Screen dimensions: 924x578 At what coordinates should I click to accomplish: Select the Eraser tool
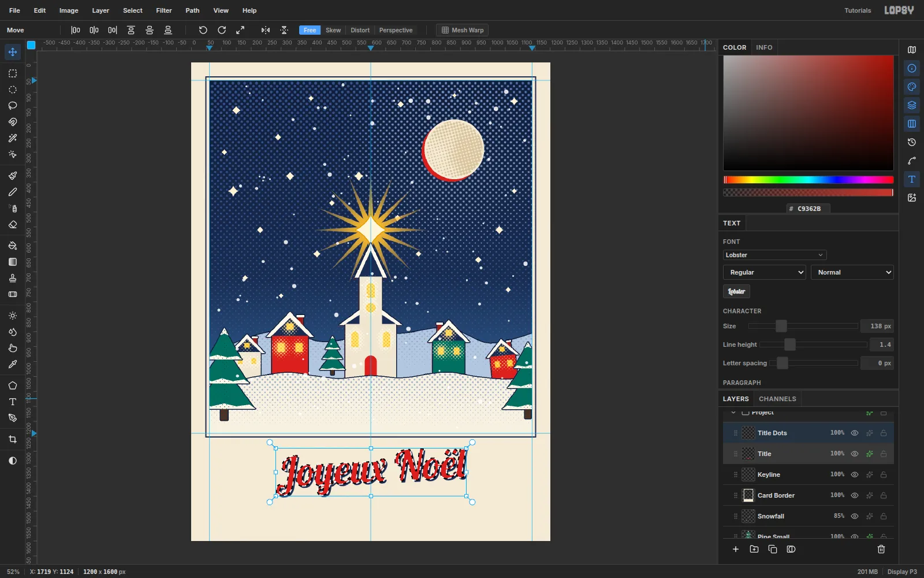[x=13, y=224]
